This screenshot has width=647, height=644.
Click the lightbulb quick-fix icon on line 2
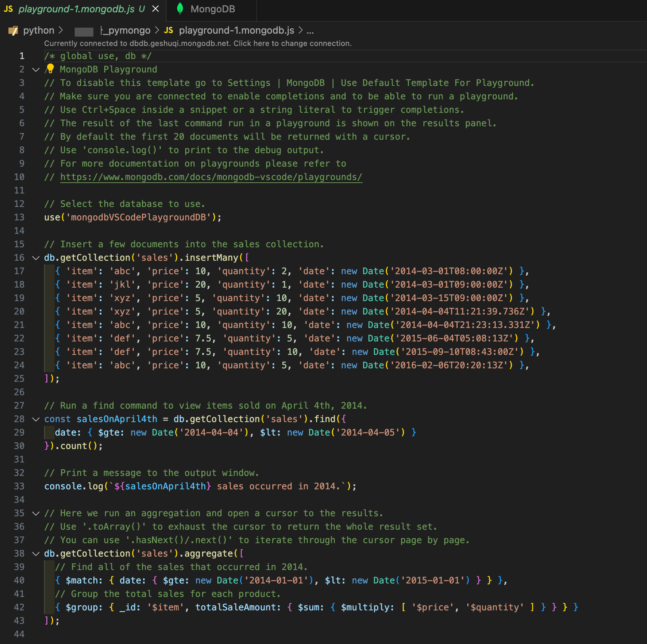(x=50, y=68)
